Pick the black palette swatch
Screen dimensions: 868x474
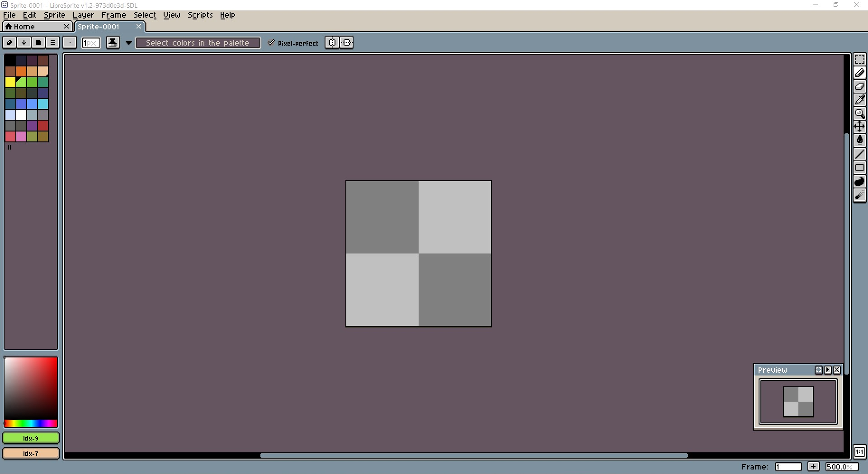point(10,60)
